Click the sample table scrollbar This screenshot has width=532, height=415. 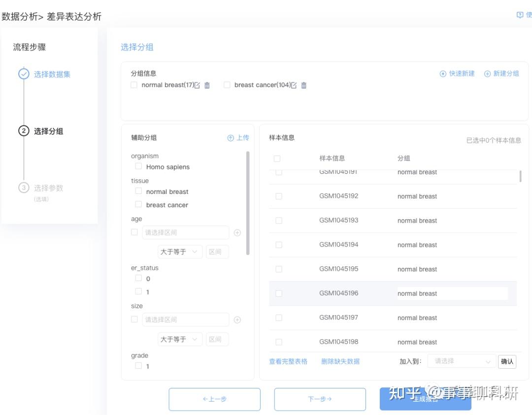[520, 176]
